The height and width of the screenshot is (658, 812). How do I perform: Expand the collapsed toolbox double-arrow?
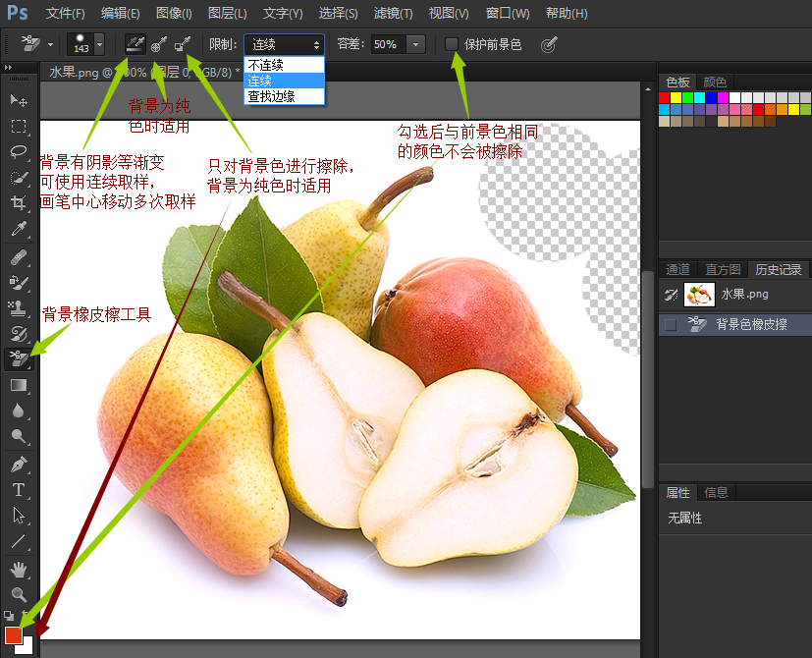8,68
